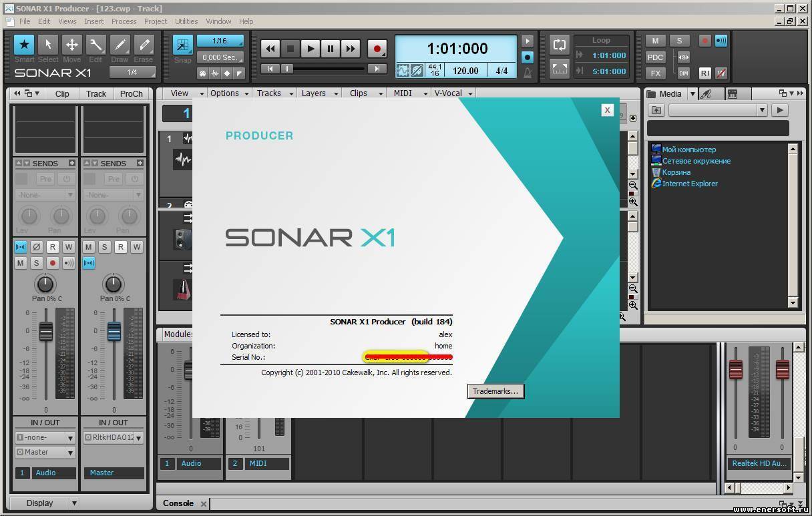Click the R! reset button

tap(704, 73)
